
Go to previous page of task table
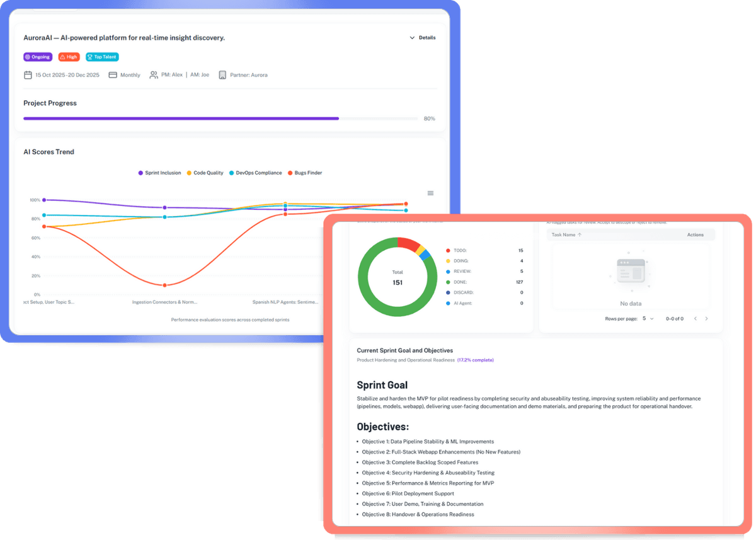click(x=696, y=319)
